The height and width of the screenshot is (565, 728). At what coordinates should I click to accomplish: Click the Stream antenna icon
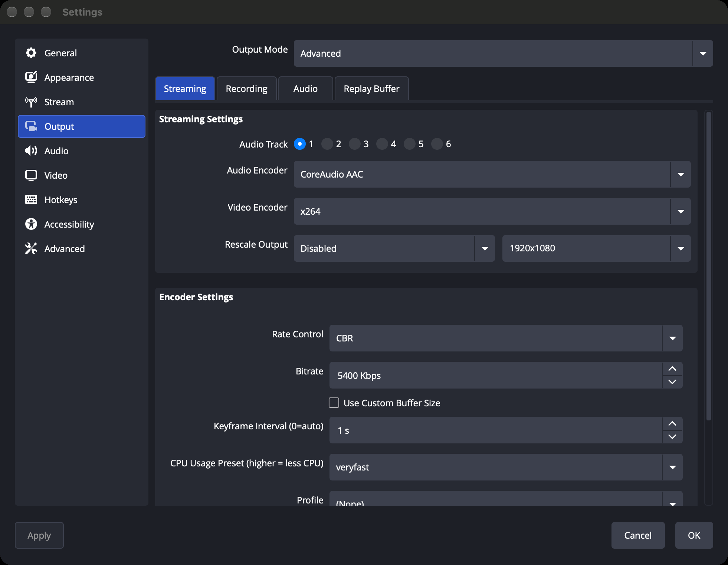31,102
